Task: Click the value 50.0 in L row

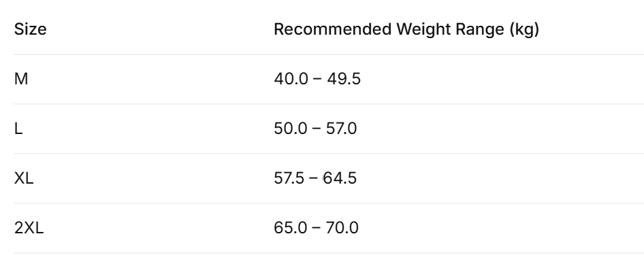Action: pyautogui.click(x=291, y=129)
